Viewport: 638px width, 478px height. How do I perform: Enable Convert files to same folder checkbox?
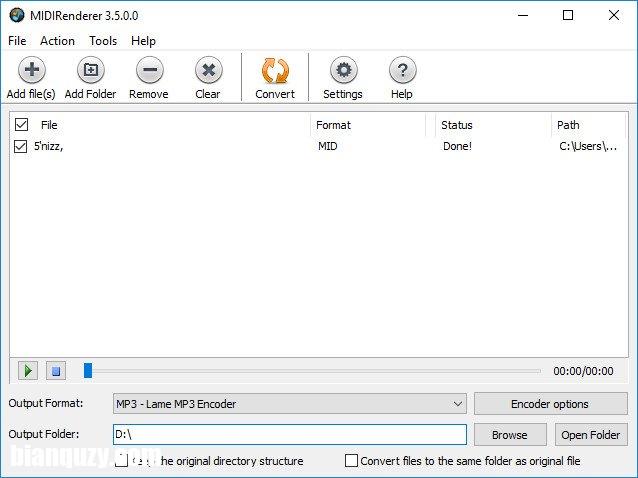[351, 461]
